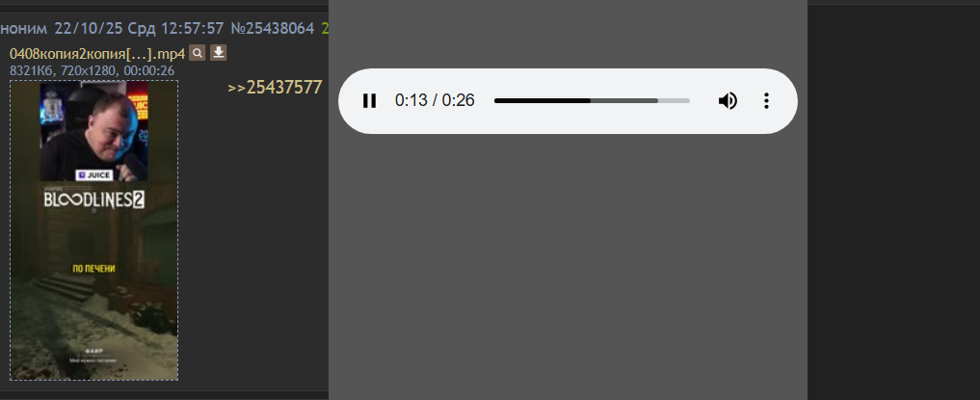Click the dark page background right of the player

893,200
